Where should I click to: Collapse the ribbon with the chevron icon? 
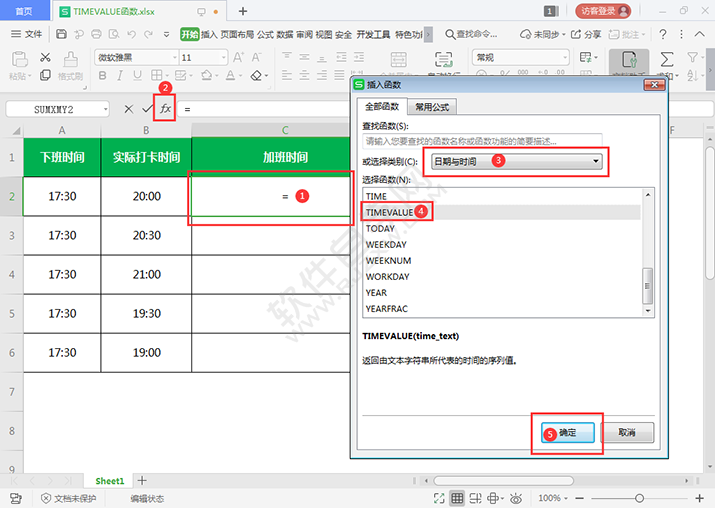coord(699,34)
